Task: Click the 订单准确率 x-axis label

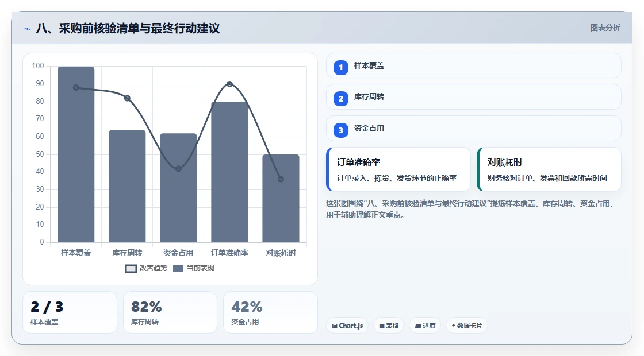Action: click(229, 253)
